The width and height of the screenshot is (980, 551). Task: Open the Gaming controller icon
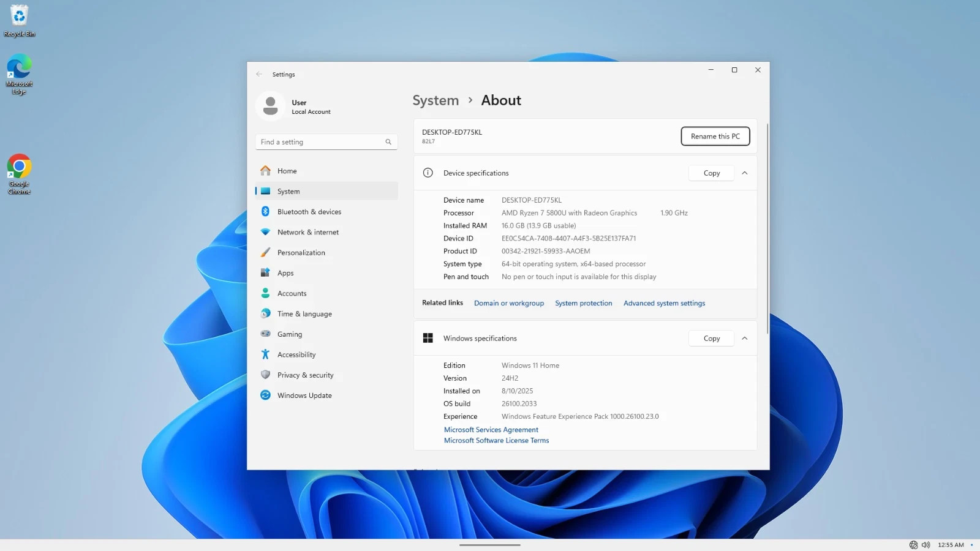click(x=265, y=334)
